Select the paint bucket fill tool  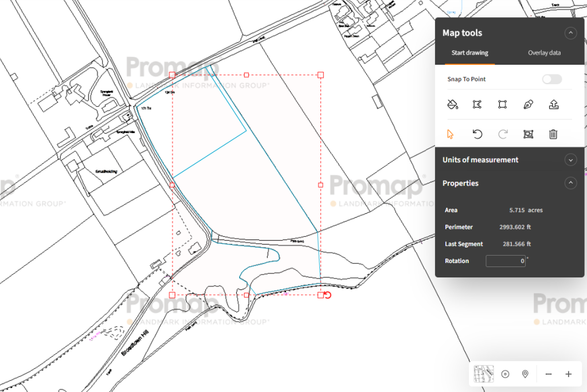[x=452, y=104]
